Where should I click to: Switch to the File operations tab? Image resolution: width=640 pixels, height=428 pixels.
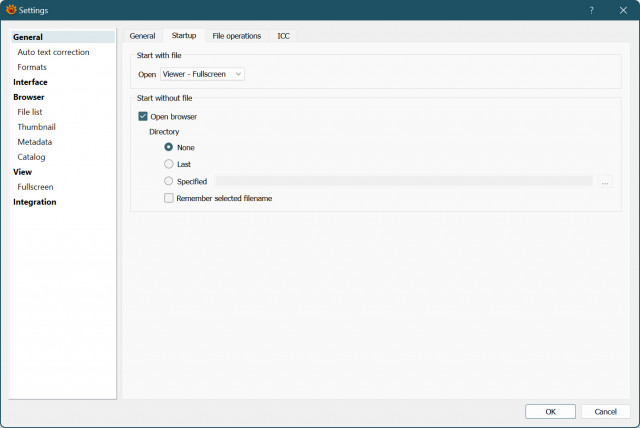pyautogui.click(x=236, y=36)
